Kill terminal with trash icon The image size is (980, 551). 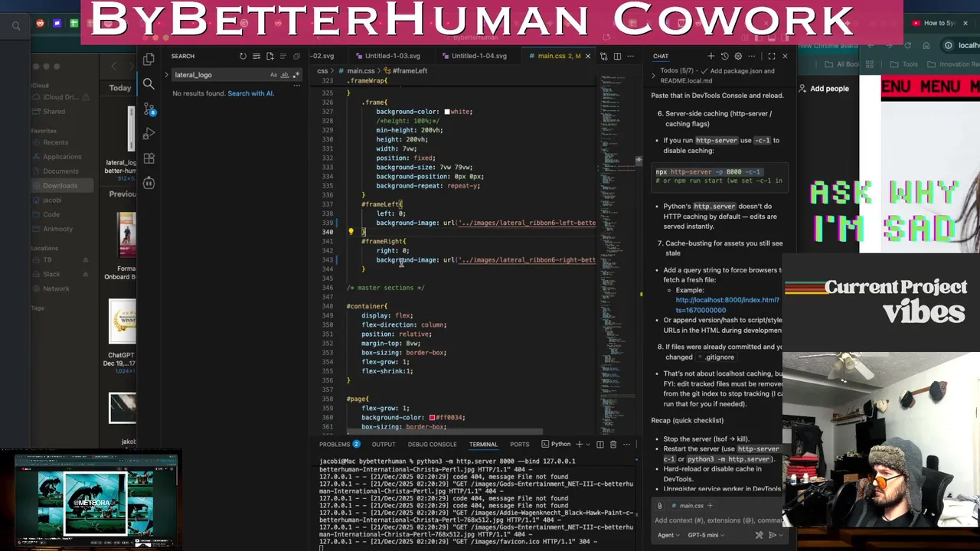[613, 445]
